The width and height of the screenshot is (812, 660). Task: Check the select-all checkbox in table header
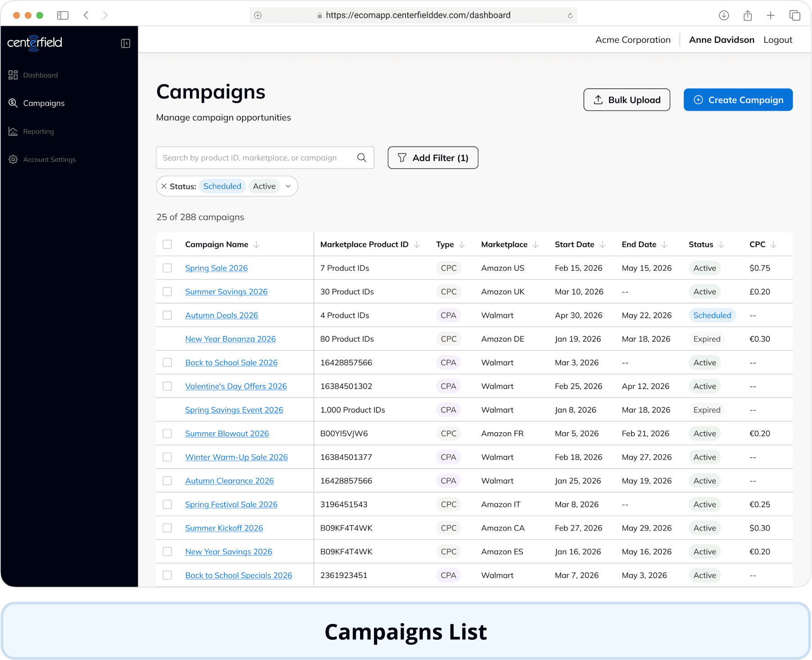tap(167, 244)
